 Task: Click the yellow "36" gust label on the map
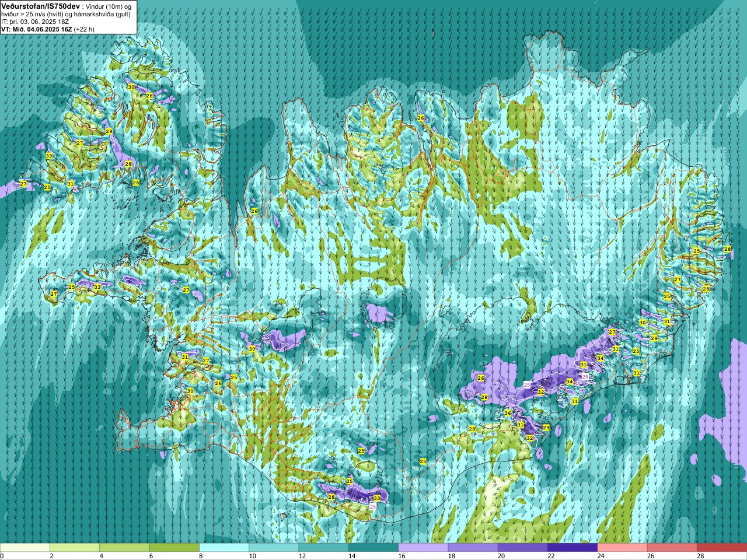pyautogui.click(x=508, y=413)
